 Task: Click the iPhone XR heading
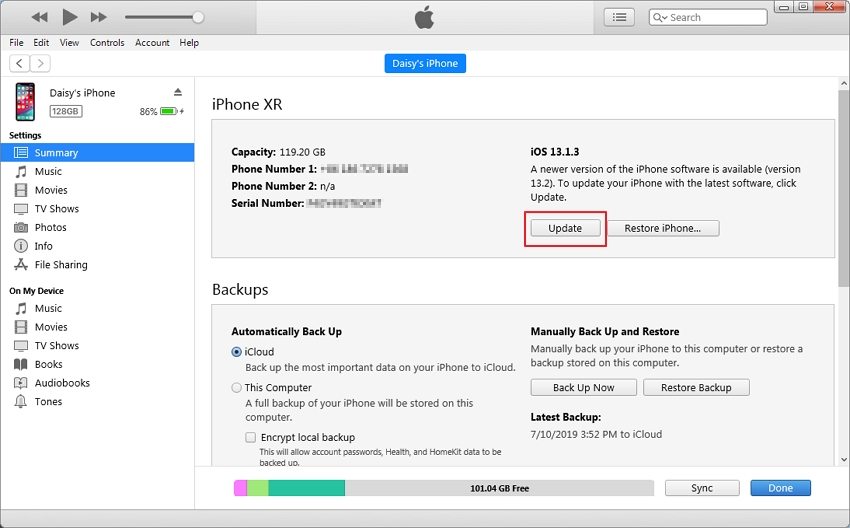tap(247, 104)
